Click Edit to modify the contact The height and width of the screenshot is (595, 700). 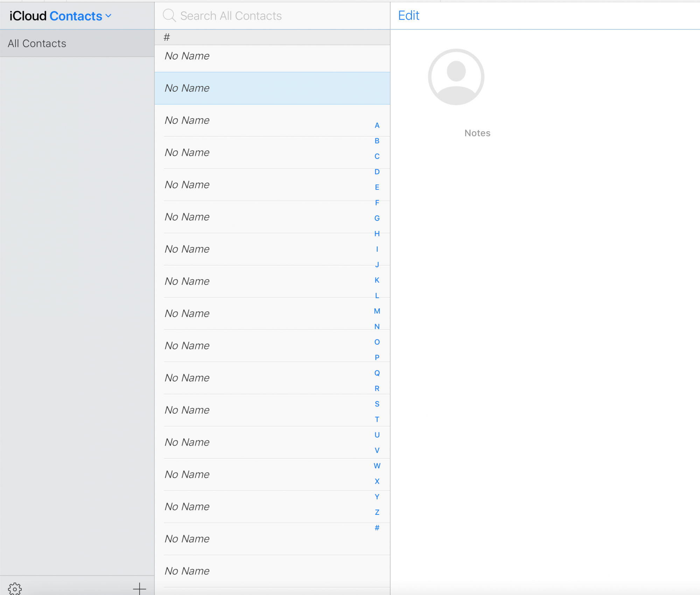coord(408,15)
